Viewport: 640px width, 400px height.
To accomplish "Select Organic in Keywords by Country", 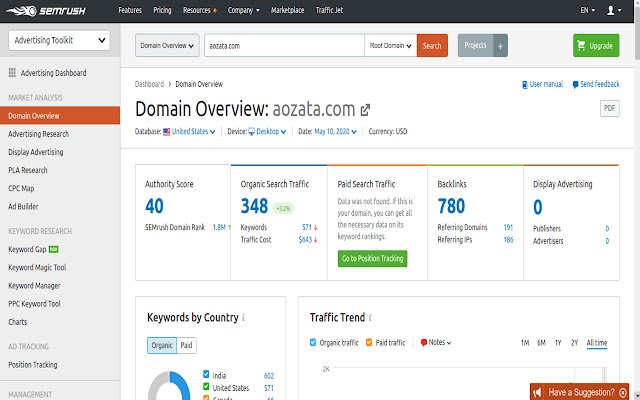I will pyautogui.click(x=162, y=345).
